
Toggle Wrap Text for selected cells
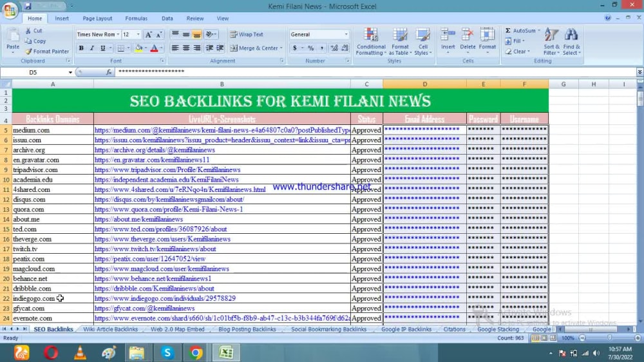point(247,35)
